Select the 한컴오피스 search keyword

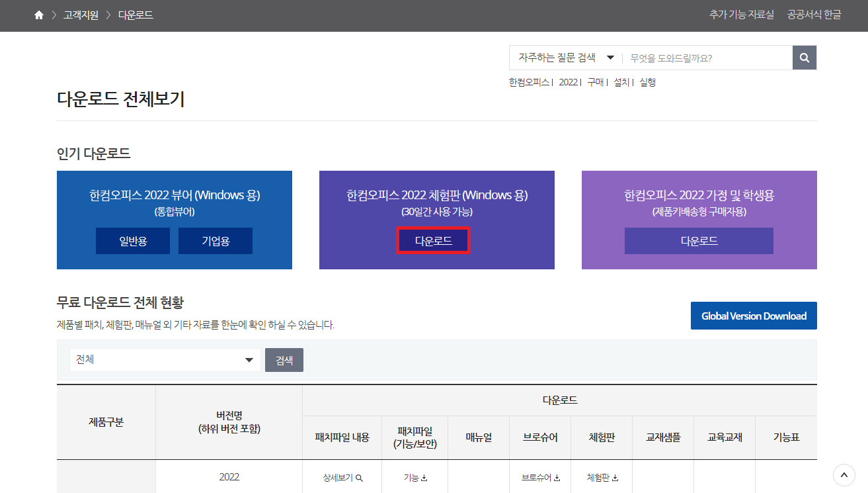pos(530,82)
